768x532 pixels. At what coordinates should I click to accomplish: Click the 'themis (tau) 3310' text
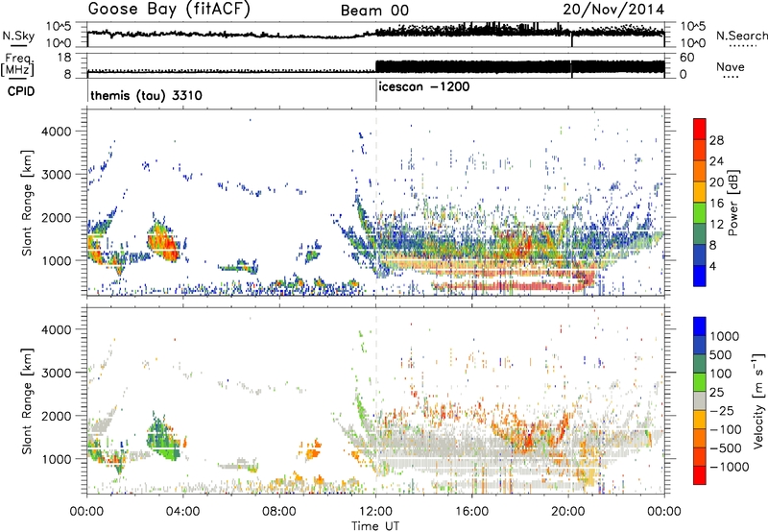(x=146, y=95)
